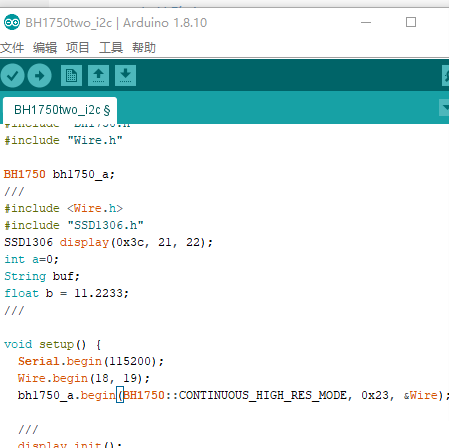Click CONTINUOUS_HIGH_RES_MODE in the code
This screenshot has width=449, height=448.
(x=263, y=395)
